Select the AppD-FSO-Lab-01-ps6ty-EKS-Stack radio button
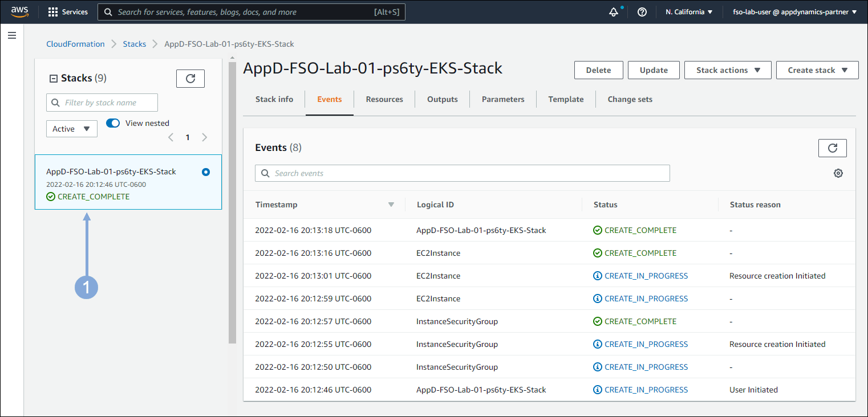Viewport: 868px width, 417px height. pos(206,172)
